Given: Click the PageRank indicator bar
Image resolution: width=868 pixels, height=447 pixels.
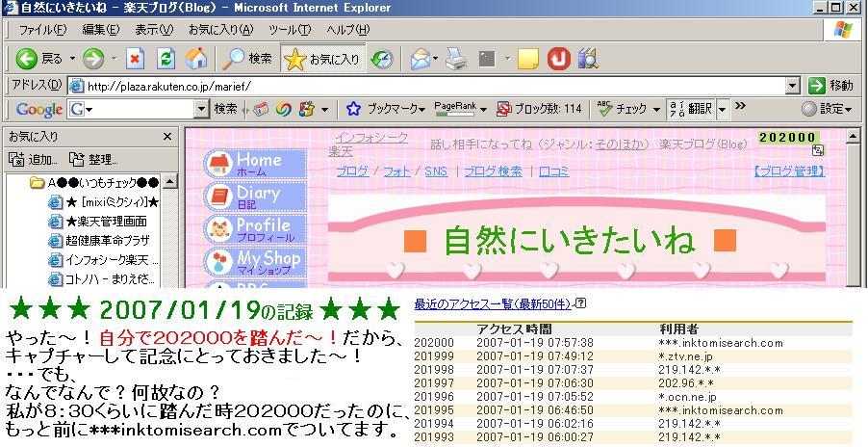Looking at the screenshot, I should (455, 109).
